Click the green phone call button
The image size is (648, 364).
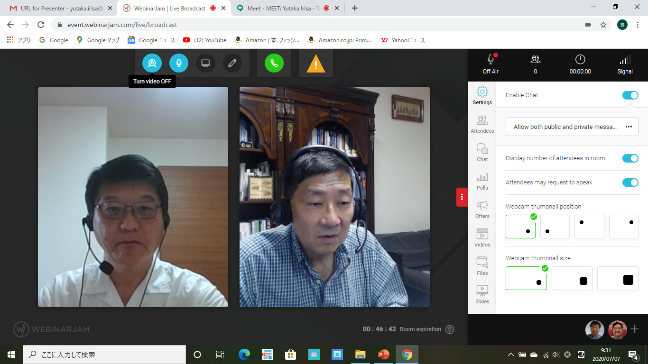click(x=274, y=63)
